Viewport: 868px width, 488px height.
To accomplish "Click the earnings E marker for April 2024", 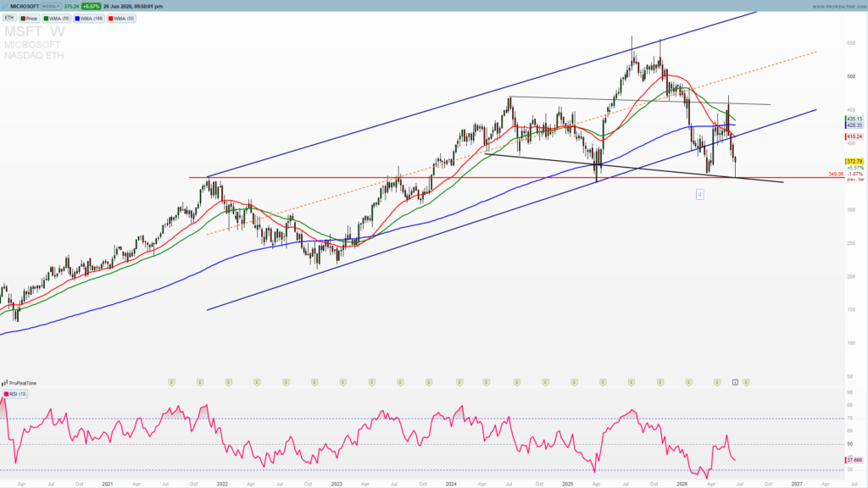I will pos(487,382).
